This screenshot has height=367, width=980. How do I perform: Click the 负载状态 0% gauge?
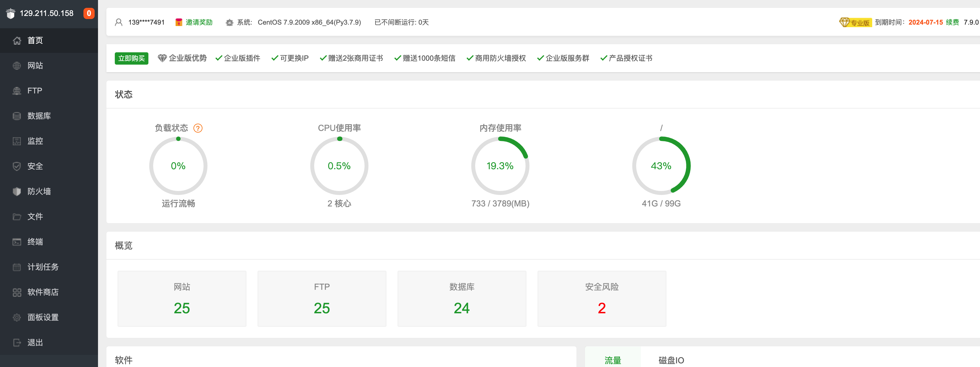178,166
